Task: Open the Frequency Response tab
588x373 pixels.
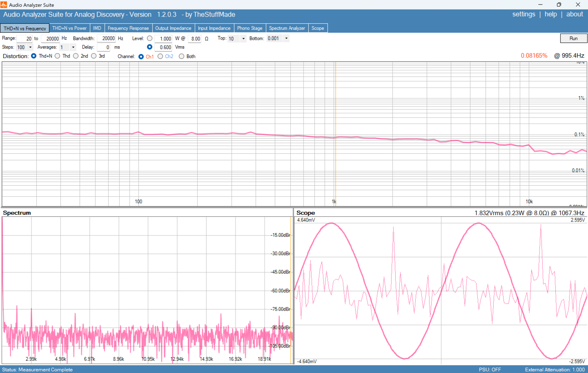Action: pyautogui.click(x=128, y=28)
